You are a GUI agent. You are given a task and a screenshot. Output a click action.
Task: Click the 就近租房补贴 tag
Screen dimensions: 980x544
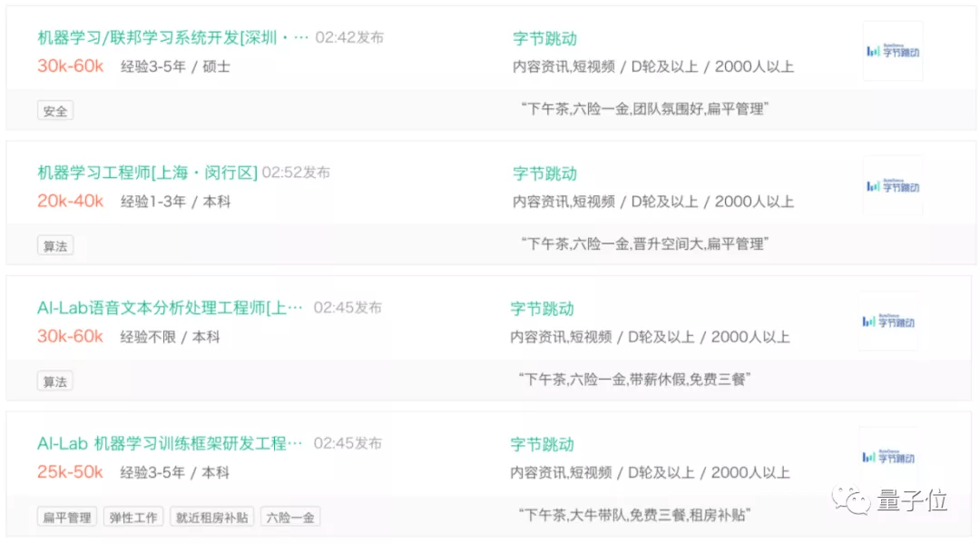pos(211,517)
